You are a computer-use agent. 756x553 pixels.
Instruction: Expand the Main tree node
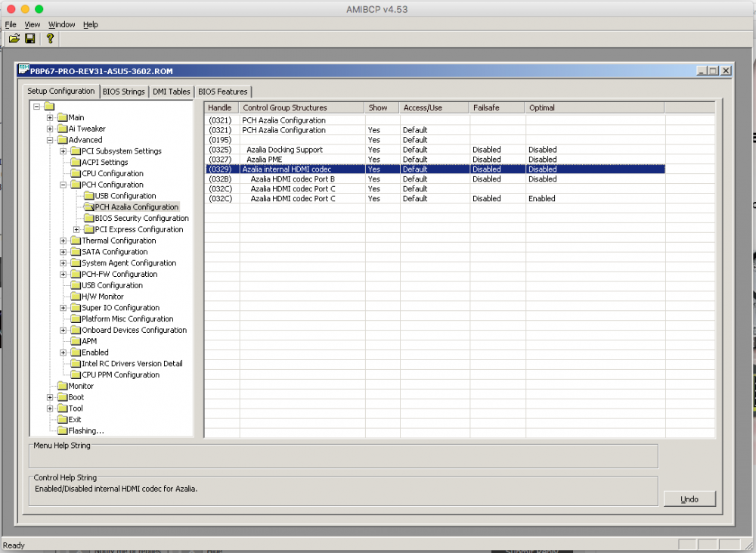(x=50, y=117)
